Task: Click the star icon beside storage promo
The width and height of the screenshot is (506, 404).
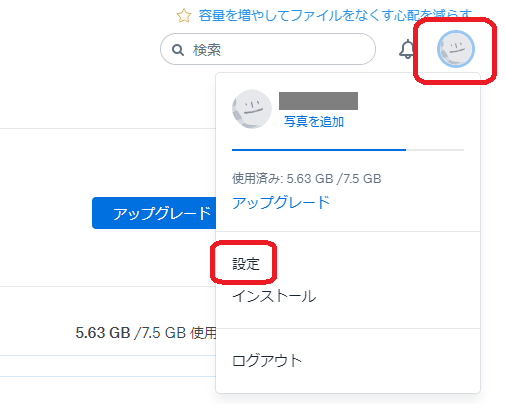Action: 184,16
